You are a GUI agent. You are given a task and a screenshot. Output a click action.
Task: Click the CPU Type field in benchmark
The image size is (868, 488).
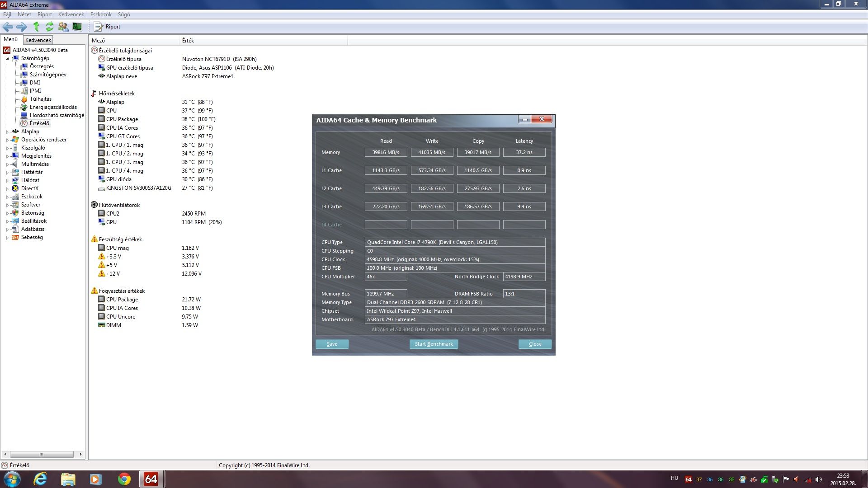click(455, 242)
